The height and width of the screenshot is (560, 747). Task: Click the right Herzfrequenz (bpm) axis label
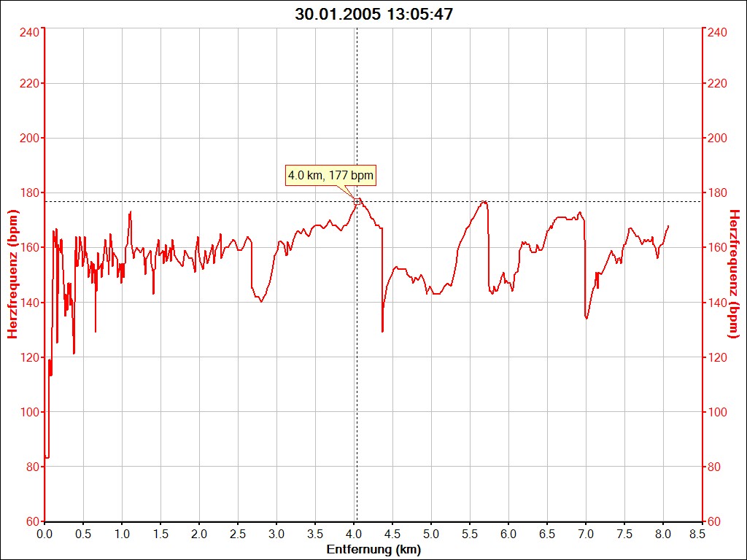(x=734, y=274)
